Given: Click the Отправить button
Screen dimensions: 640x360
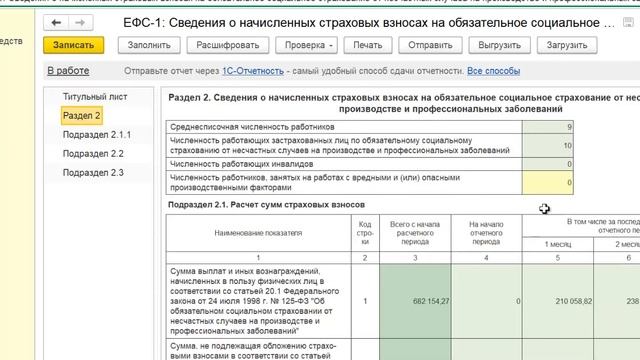Looking at the screenshot, I should point(430,45).
